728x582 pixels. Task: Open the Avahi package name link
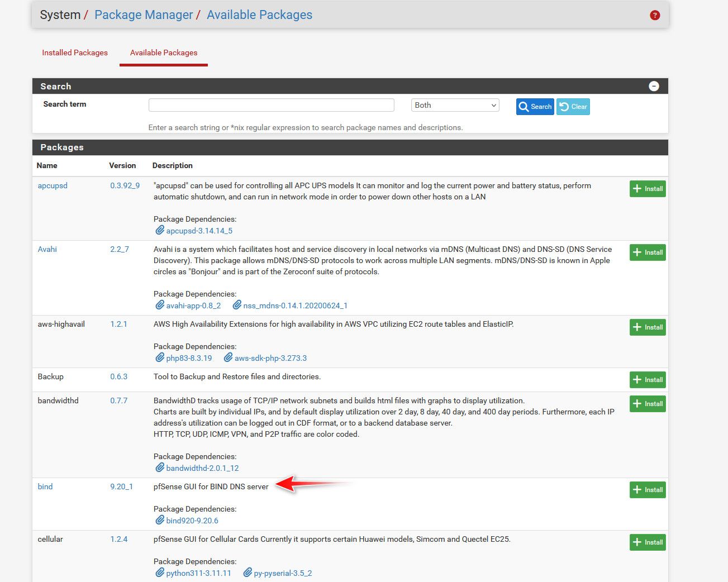(47, 249)
